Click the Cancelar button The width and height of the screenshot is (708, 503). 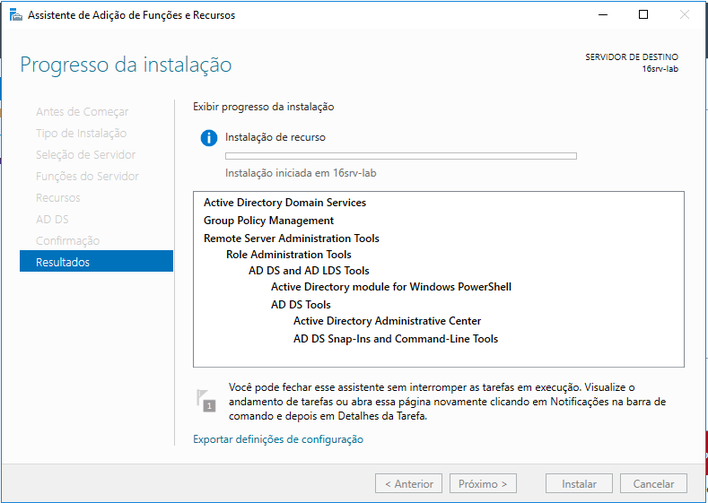[653, 484]
